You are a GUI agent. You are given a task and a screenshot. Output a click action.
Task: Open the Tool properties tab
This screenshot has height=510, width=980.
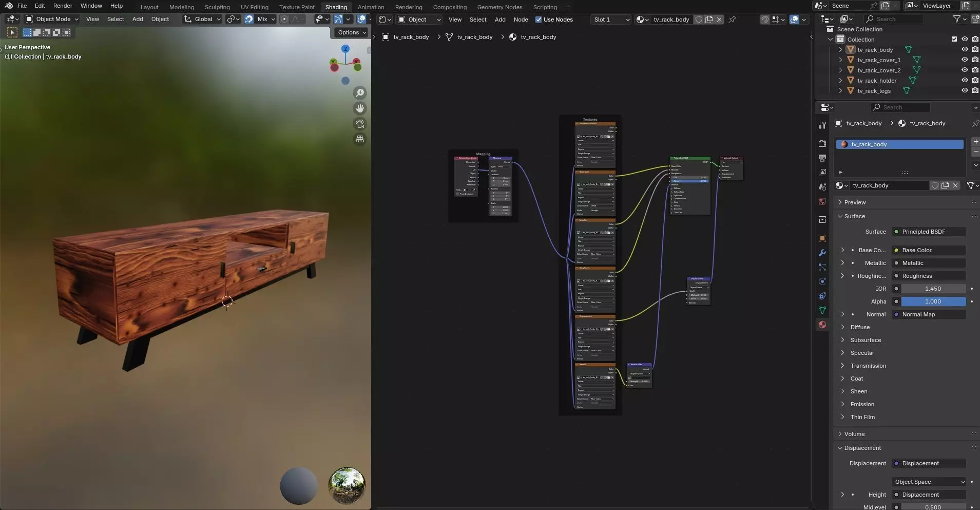[x=822, y=125]
